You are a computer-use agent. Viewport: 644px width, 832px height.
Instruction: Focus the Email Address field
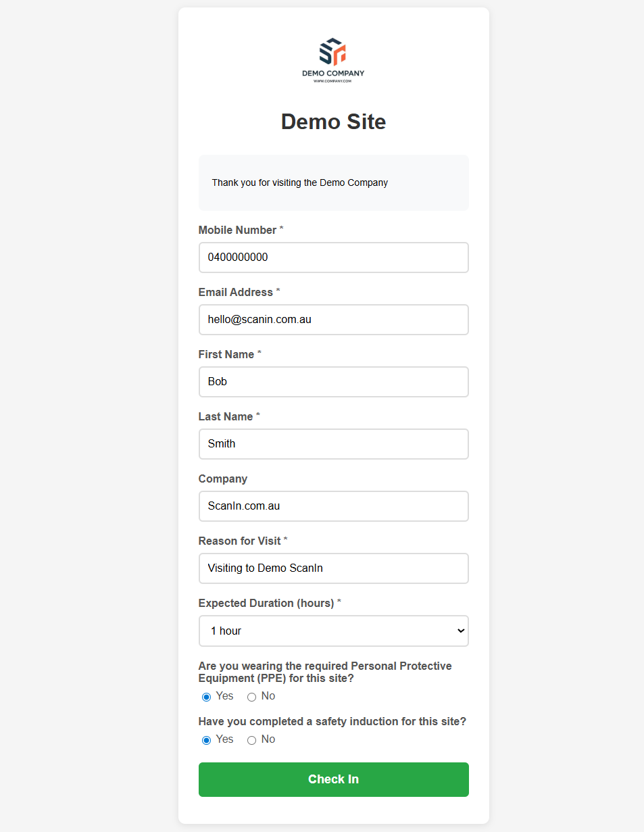tap(333, 320)
